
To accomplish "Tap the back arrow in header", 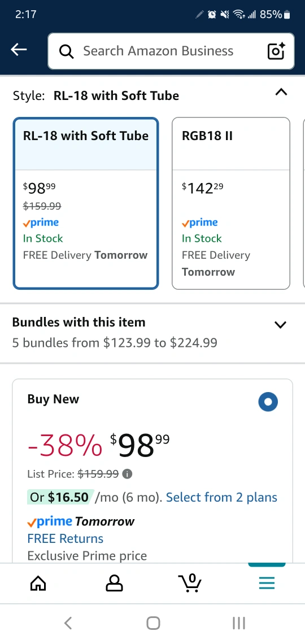I will (x=19, y=50).
